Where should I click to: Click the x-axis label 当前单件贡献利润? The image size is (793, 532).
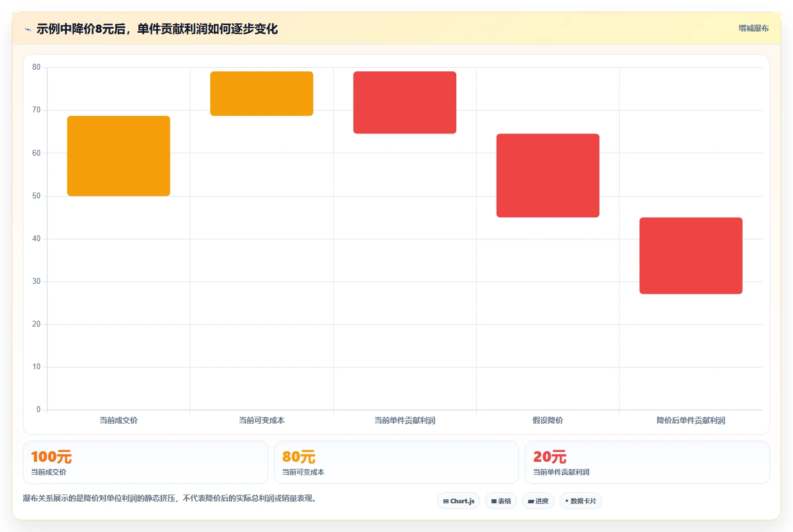pos(405,420)
